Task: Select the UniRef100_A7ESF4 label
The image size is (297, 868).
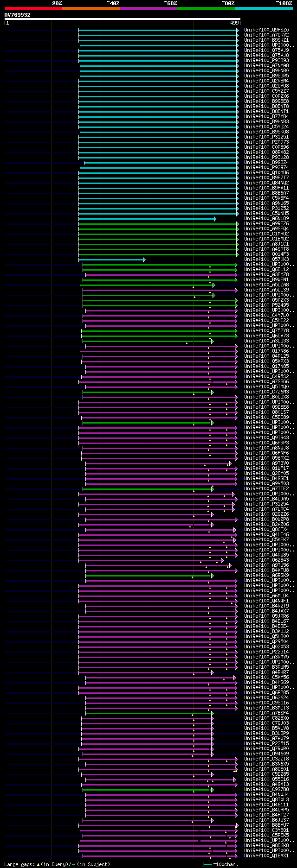Action: 266,713
